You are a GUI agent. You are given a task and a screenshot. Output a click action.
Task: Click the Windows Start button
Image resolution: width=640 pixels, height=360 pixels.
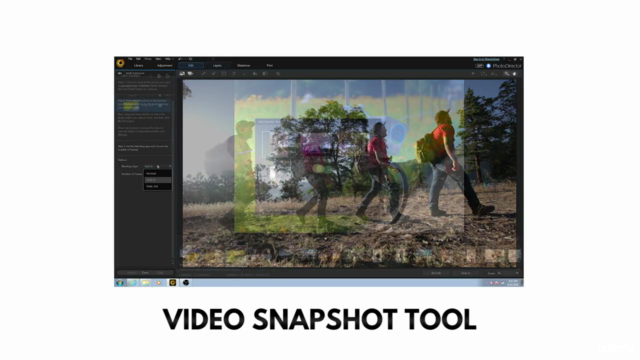[x=120, y=282]
